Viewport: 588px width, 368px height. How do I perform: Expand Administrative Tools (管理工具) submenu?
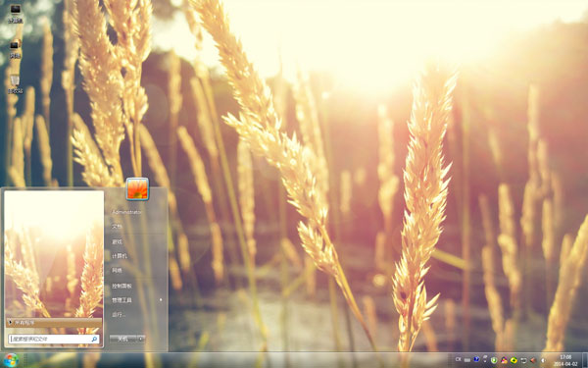(136, 300)
